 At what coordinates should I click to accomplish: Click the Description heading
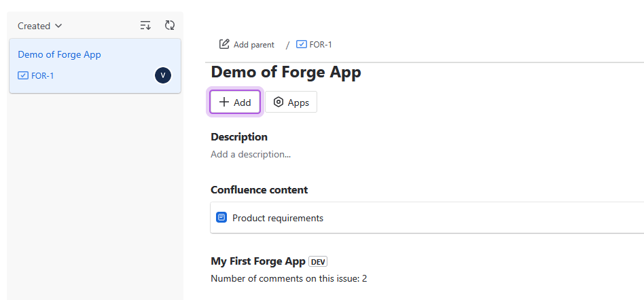point(239,136)
